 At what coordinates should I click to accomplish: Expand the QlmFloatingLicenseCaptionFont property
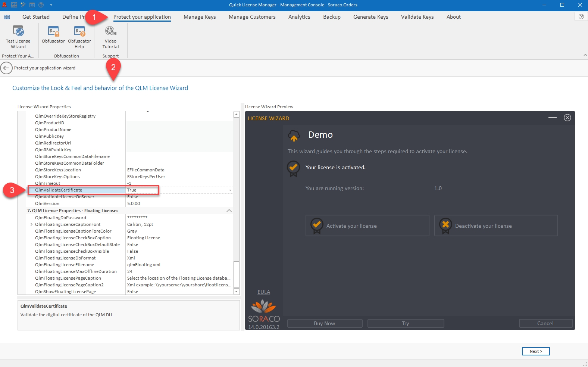point(31,224)
